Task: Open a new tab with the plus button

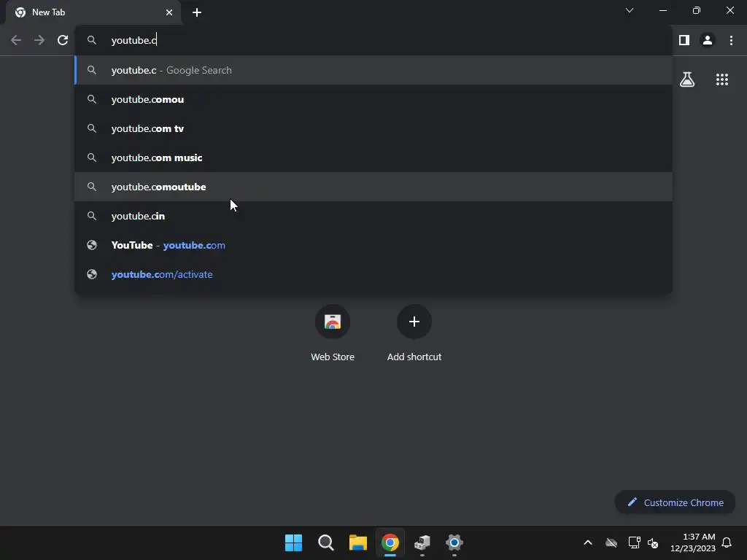Action: (x=197, y=12)
